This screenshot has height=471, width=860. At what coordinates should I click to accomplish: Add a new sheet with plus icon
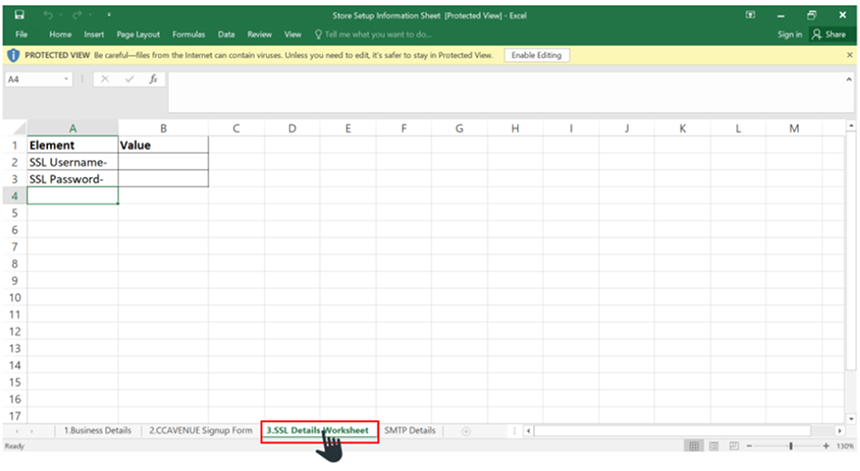465,431
